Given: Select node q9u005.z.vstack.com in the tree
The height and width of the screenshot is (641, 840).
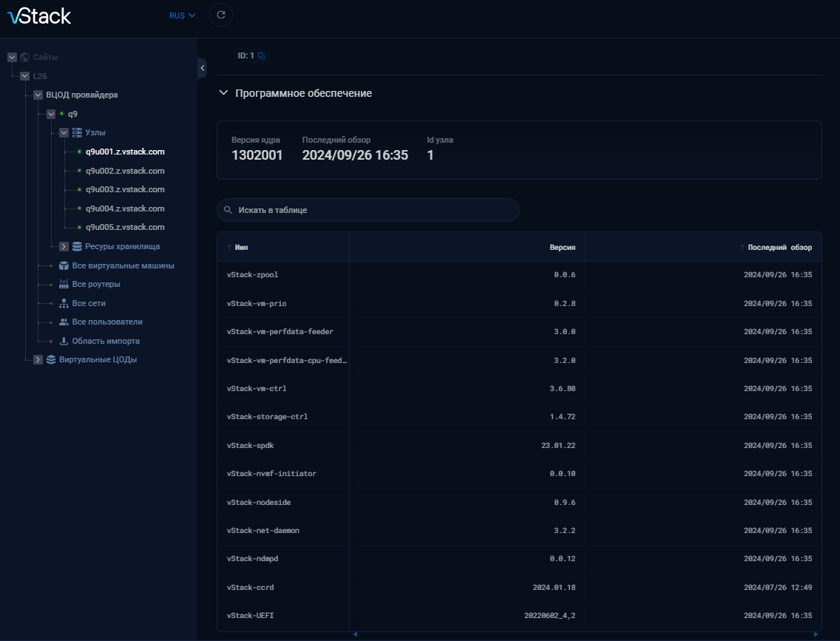Looking at the screenshot, I should click(125, 227).
